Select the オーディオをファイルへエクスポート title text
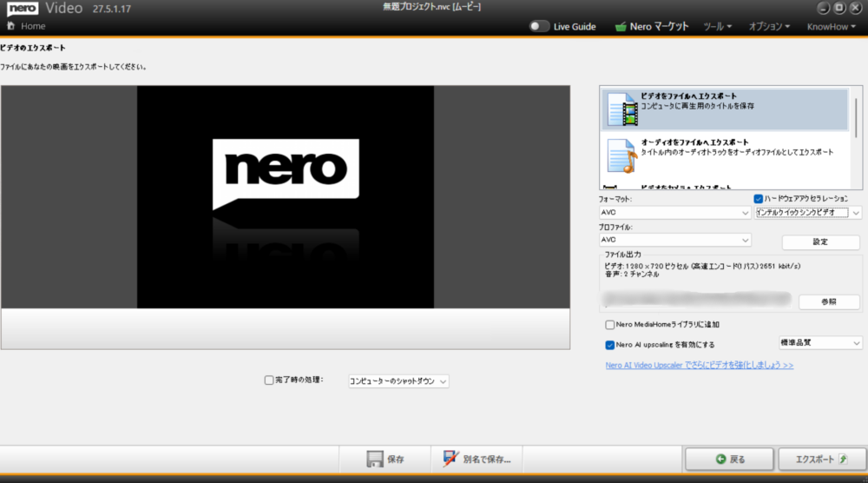Screen dimensions: 868x483 point(694,143)
